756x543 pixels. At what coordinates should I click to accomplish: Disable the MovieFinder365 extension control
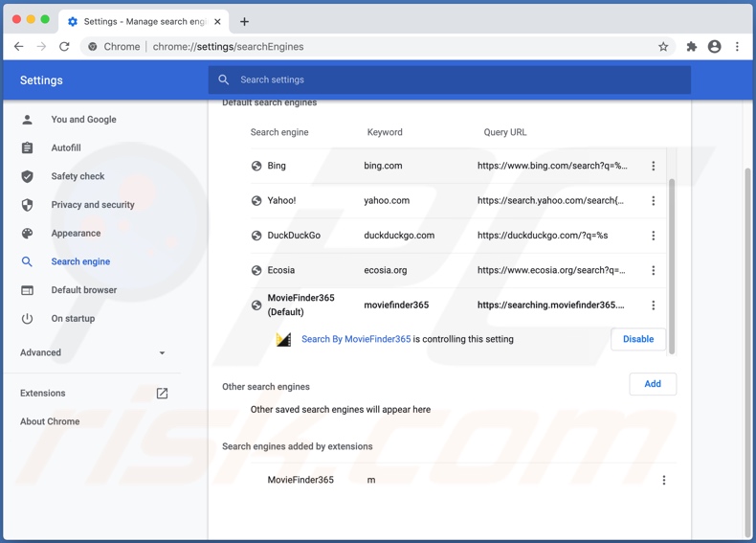tap(638, 339)
